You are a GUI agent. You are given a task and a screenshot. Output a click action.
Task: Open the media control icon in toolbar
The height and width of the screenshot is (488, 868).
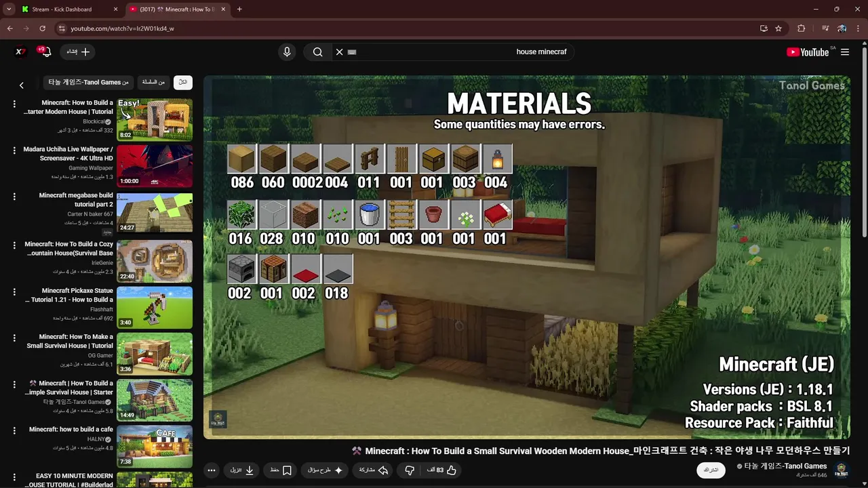pyautogui.click(x=825, y=28)
